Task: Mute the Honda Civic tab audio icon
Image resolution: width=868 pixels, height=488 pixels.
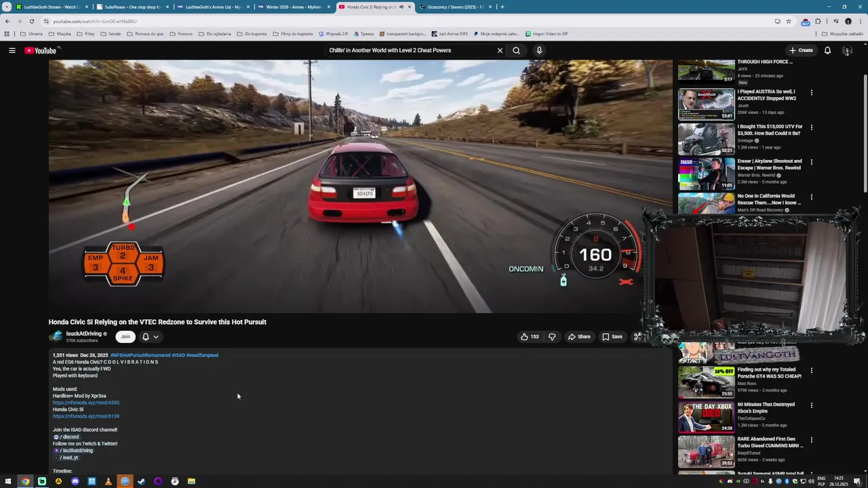Action: pyautogui.click(x=401, y=7)
